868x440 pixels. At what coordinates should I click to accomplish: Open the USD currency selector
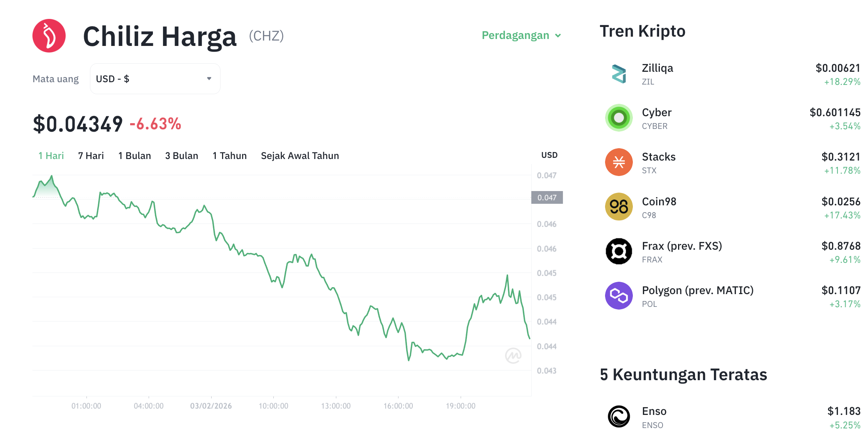154,78
